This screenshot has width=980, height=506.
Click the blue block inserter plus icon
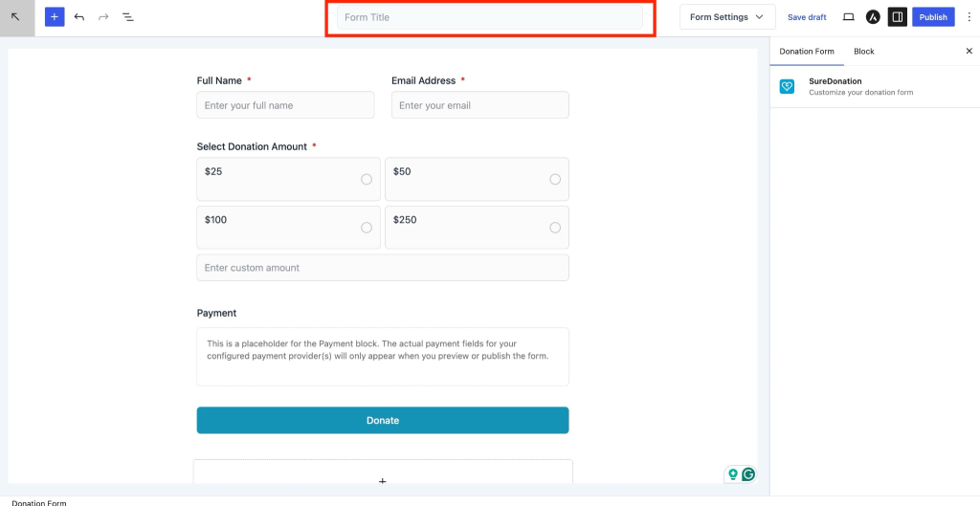pos(55,17)
